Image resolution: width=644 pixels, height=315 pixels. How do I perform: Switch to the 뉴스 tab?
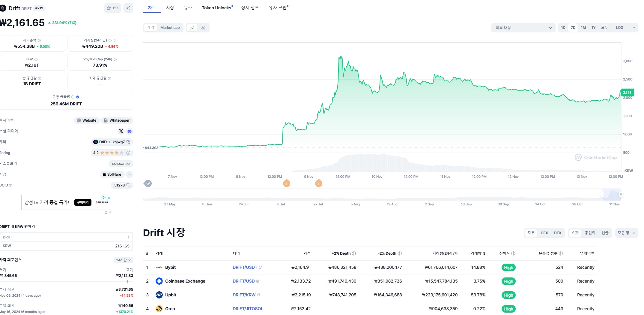coord(188,8)
